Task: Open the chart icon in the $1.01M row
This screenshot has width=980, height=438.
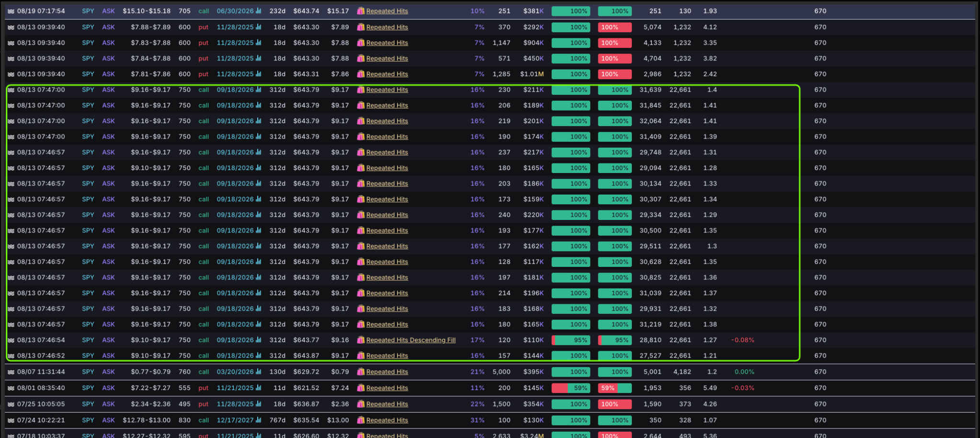Action: point(259,74)
